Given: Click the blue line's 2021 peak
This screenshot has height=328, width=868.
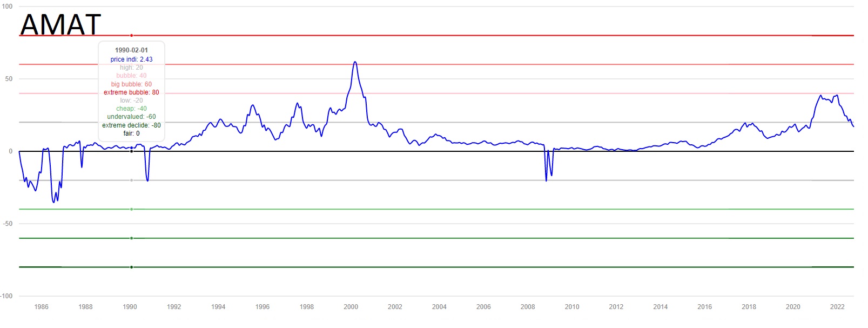Looking at the screenshot, I should pos(820,96).
